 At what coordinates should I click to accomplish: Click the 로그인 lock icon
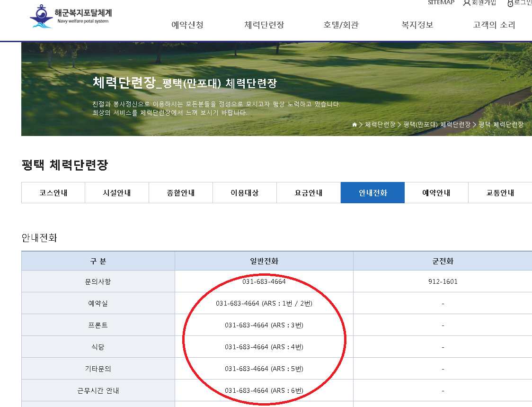510,3
